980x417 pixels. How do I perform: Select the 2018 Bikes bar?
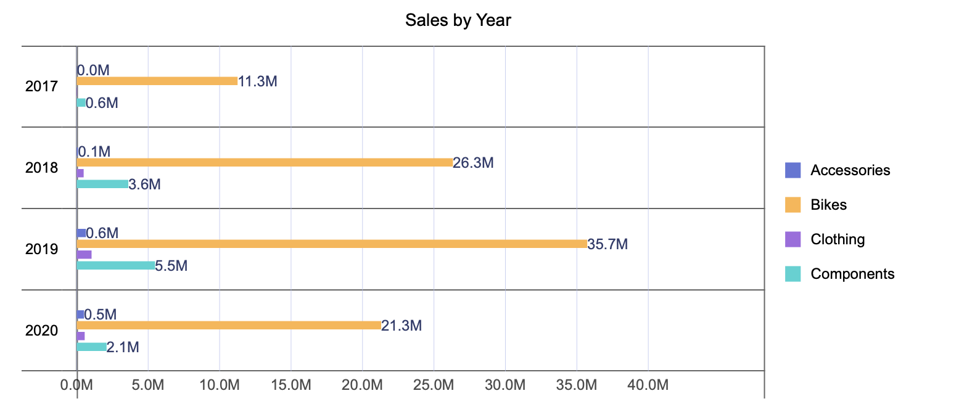(265, 162)
